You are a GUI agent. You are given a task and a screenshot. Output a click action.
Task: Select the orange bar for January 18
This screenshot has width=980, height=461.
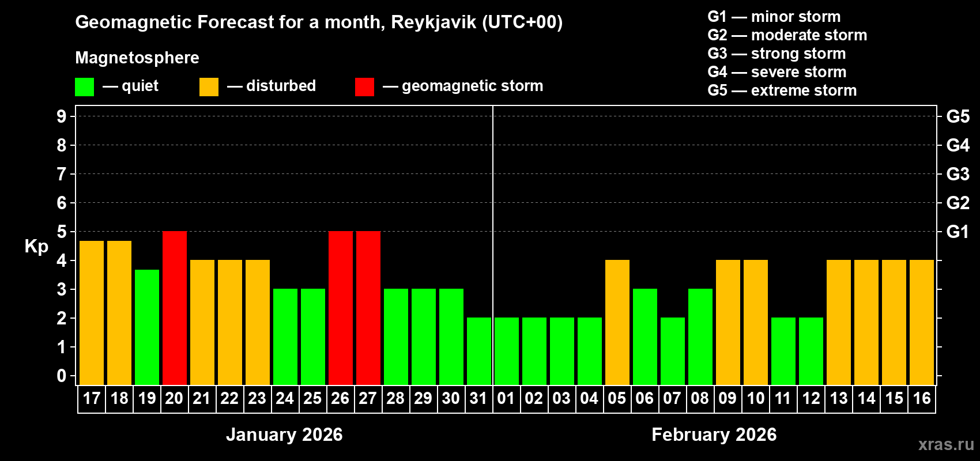tap(119, 313)
